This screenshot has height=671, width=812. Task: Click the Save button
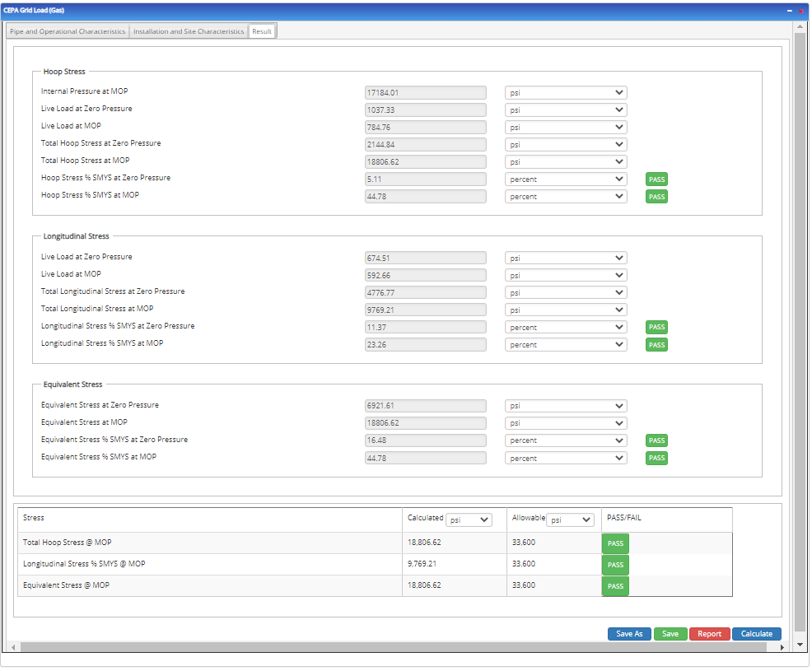[670, 633]
